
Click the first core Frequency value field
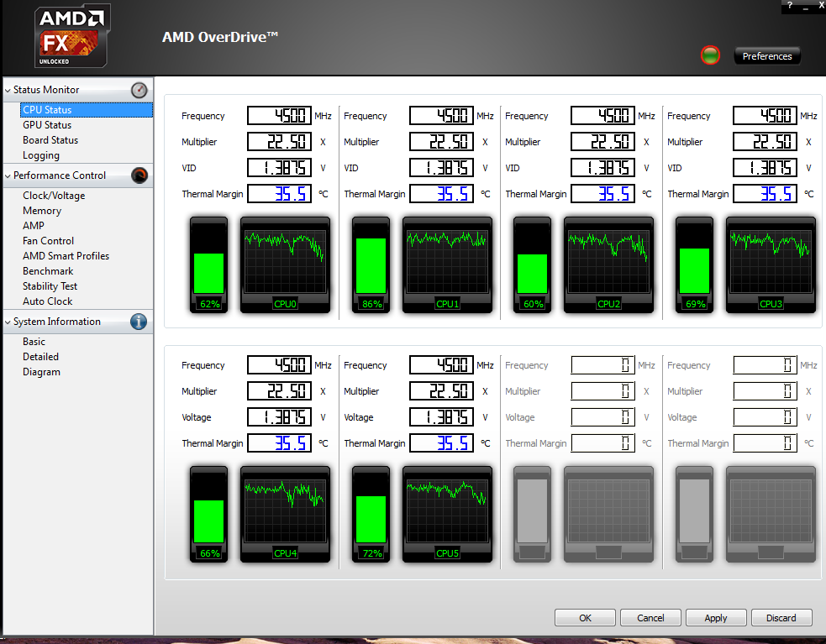click(279, 116)
